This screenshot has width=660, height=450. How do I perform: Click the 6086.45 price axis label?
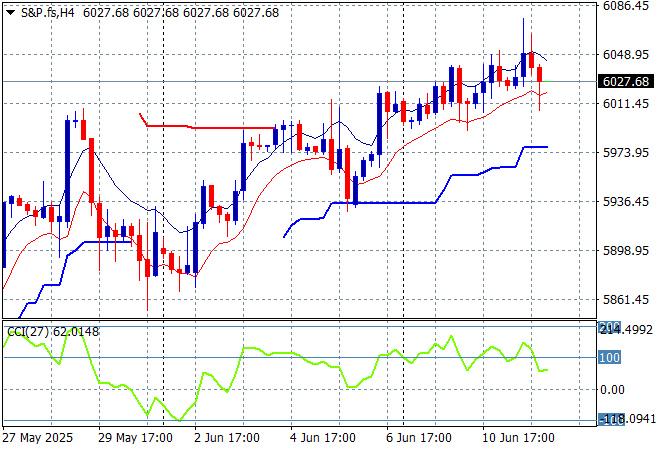coord(628,6)
